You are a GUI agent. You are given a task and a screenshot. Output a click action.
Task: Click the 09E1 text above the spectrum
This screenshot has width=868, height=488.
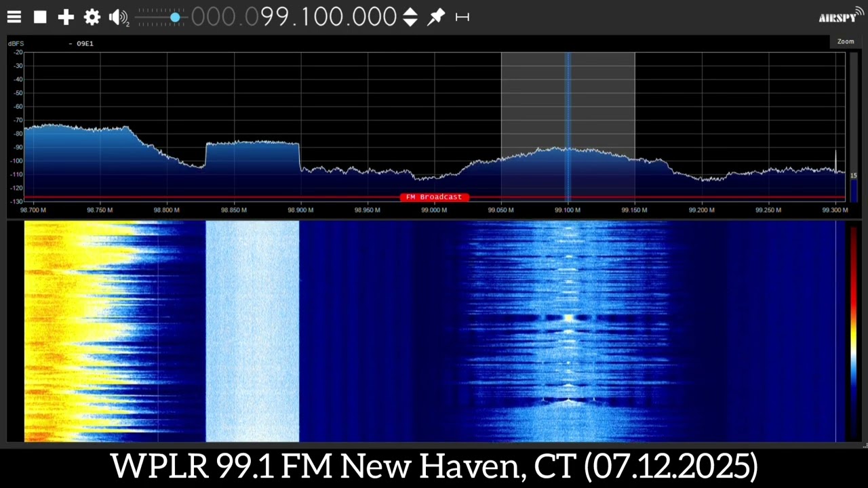pos(85,43)
